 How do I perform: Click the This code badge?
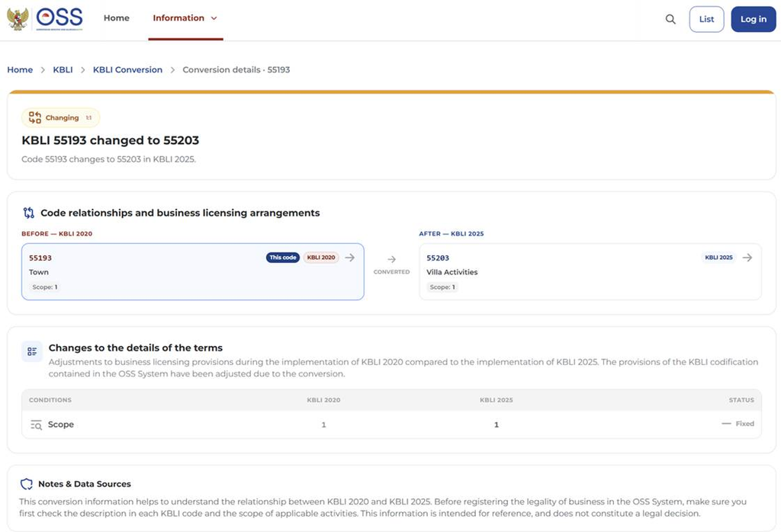282,258
